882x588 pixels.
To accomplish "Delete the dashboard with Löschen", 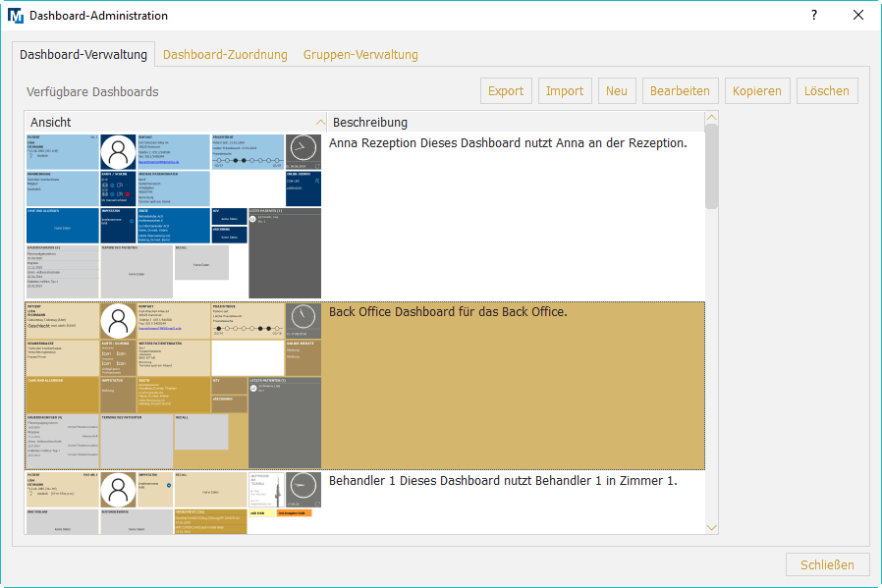I will tap(827, 91).
